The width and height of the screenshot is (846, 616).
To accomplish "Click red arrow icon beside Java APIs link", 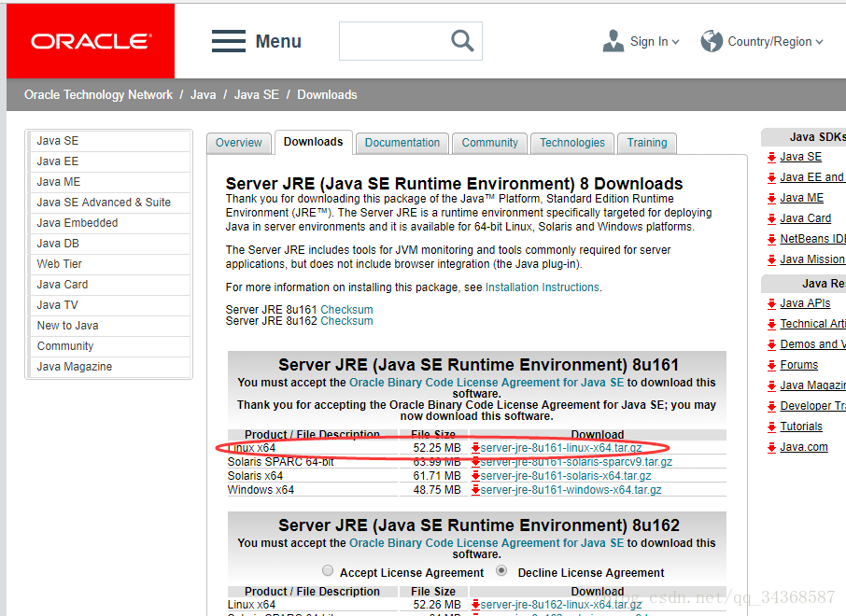I will pyautogui.click(x=771, y=304).
